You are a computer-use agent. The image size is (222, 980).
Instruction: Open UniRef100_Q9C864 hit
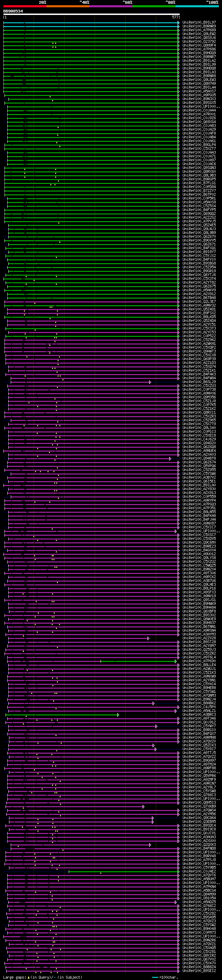pos(199,818)
